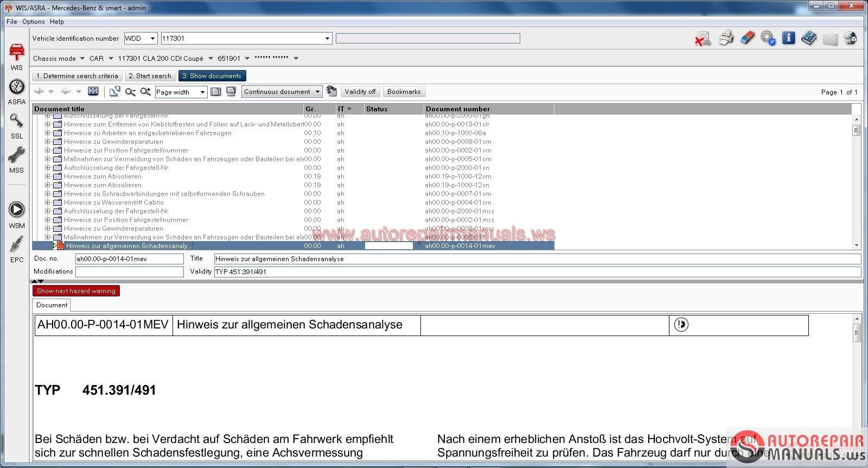The width and height of the screenshot is (868, 468).
Task: Click the Title field
Action: 537,259
